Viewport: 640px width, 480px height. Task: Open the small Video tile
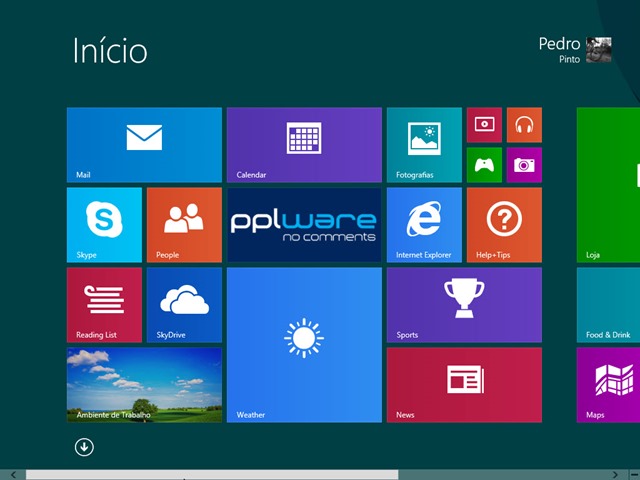click(484, 125)
